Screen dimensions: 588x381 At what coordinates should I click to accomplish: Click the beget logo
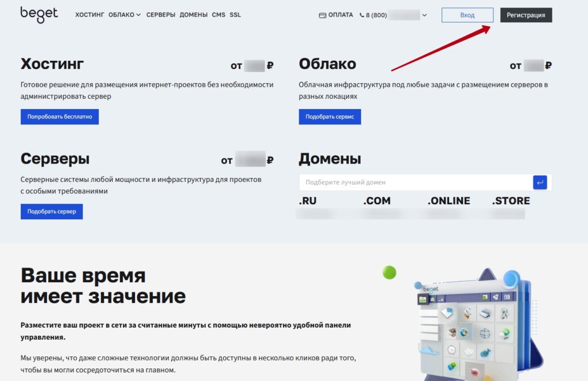tap(39, 14)
